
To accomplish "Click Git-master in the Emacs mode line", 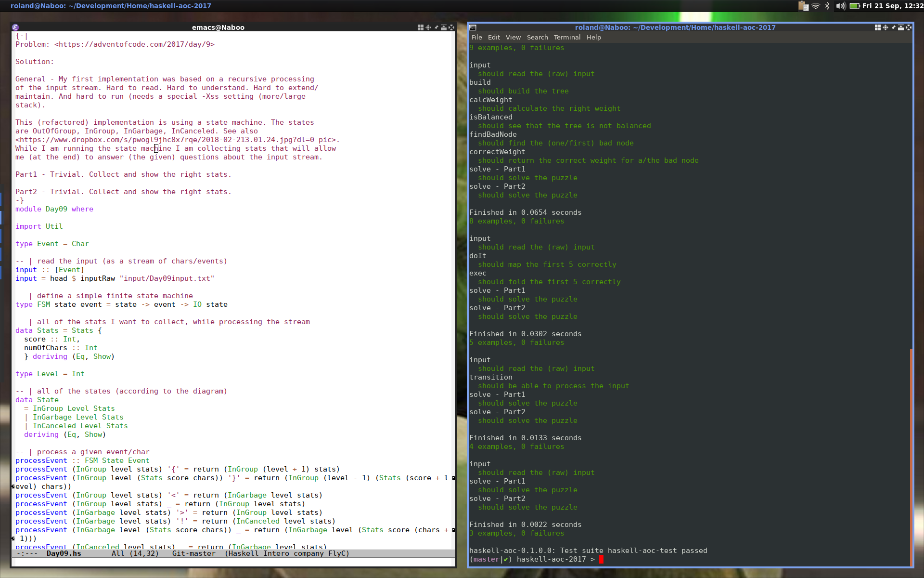I will tap(193, 553).
